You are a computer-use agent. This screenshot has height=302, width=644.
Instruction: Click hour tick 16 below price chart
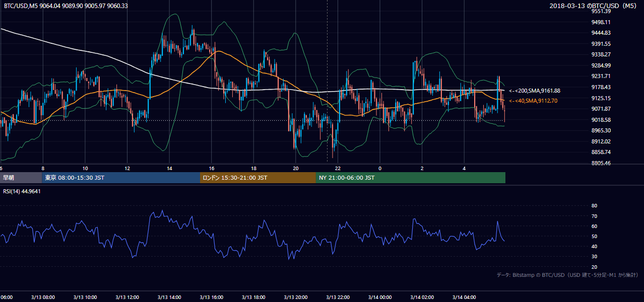tap(212, 168)
